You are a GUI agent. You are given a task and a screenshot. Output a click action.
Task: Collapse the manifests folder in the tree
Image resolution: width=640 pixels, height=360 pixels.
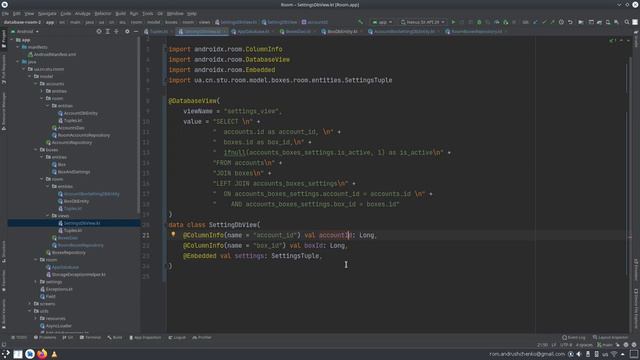18,47
